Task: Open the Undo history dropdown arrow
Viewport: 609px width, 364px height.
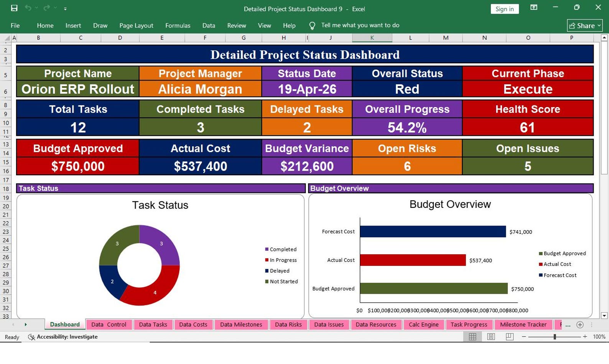Action: pyautogui.click(x=36, y=8)
